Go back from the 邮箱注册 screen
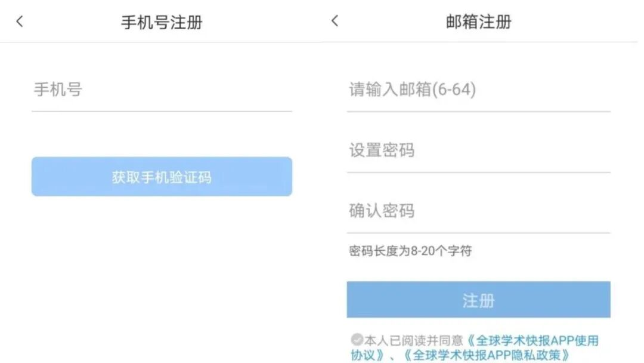 (335, 21)
